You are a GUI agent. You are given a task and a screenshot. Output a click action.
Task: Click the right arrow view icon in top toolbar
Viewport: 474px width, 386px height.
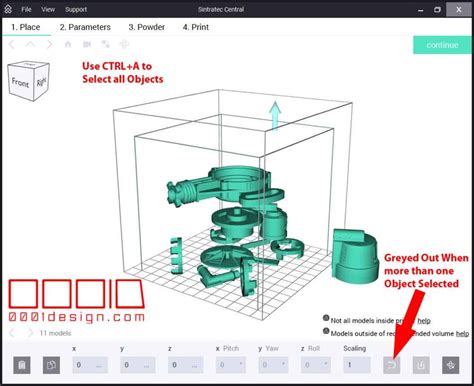point(49,44)
